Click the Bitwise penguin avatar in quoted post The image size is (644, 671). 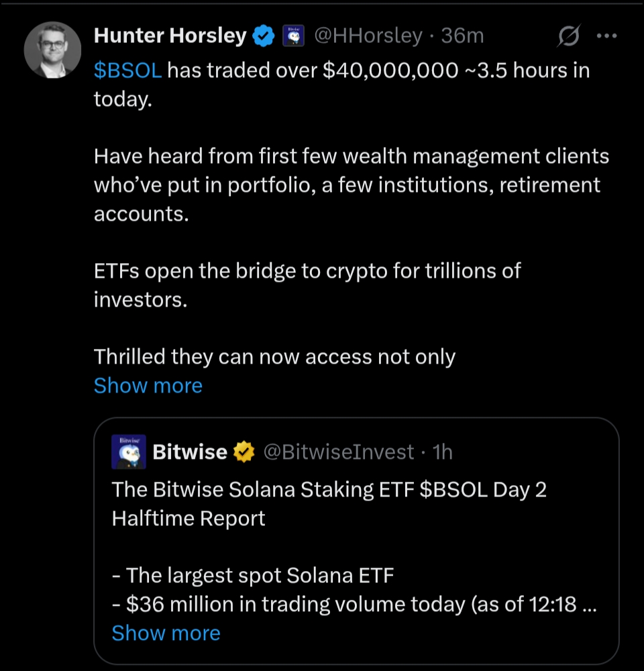point(127,452)
